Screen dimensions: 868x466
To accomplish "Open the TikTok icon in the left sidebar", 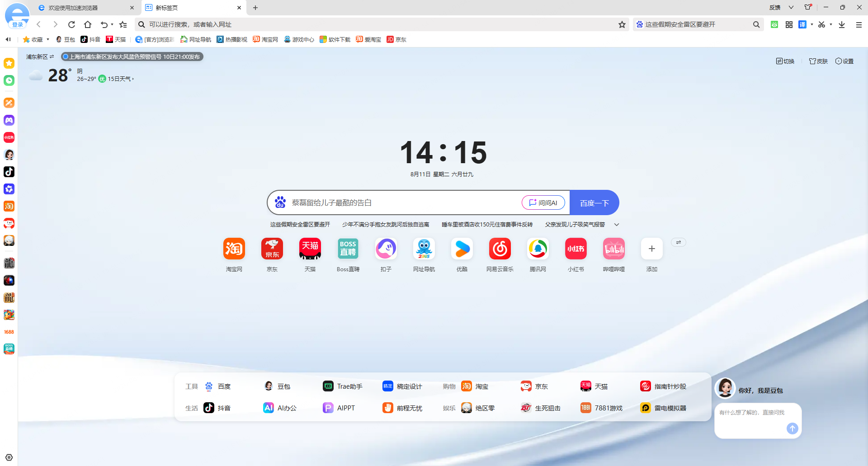I will (x=9, y=172).
